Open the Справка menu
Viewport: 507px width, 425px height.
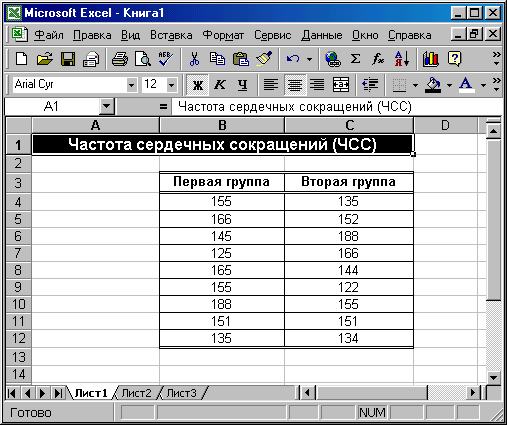410,35
